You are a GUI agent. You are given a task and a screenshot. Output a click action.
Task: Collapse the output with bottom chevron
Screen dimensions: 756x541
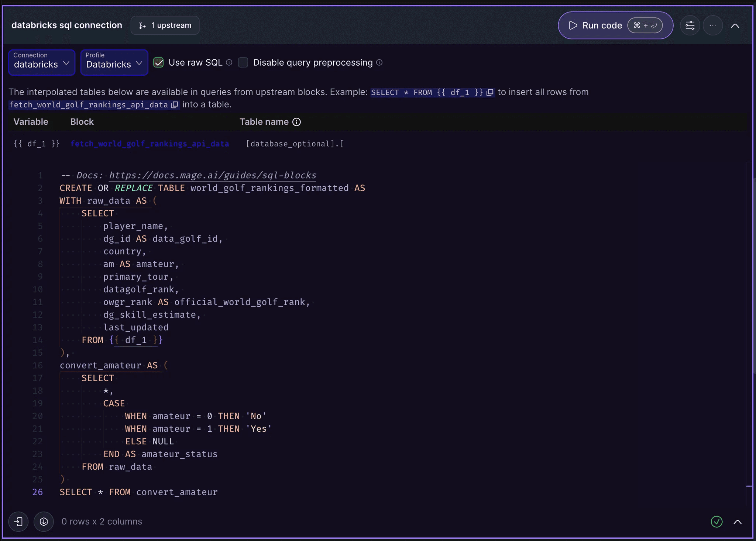[738, 522]
